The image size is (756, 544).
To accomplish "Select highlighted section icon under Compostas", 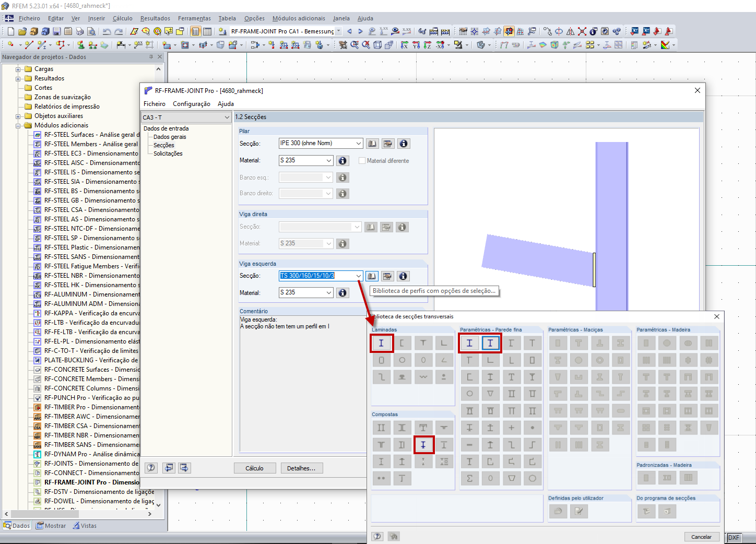I will point(423,445).
